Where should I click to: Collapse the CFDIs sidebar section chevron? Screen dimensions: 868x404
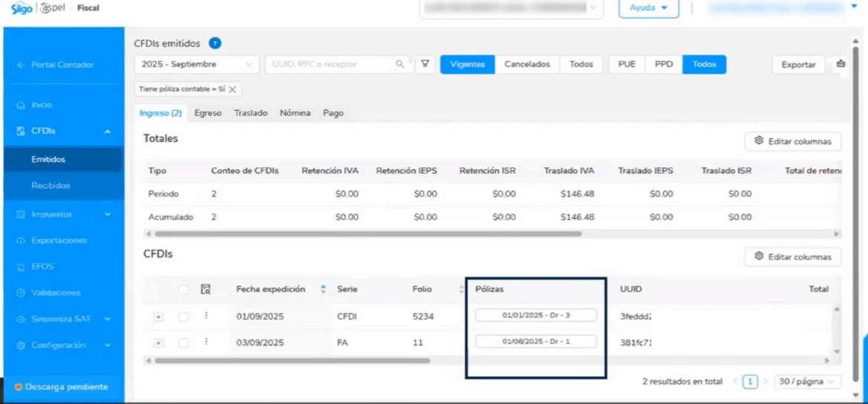(x=108, y=131)
